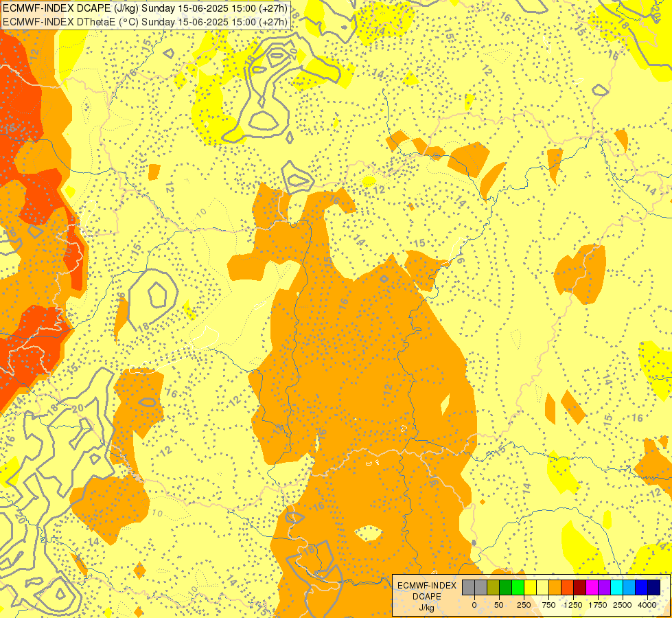Viewport: 672px width, 618px height.
Task: Click the legend value 50
Action: tap(499, 605)
